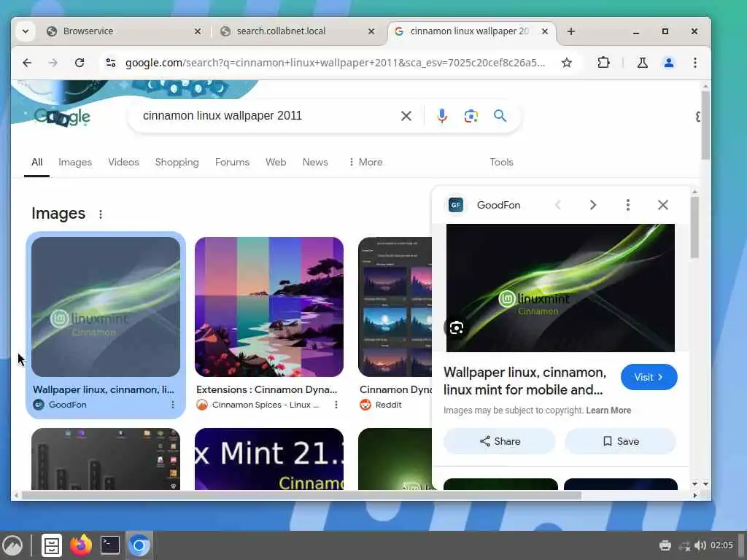Open more options in the GoodFon preview panel
Screen dimensions: 747x560
pos(628,205)
